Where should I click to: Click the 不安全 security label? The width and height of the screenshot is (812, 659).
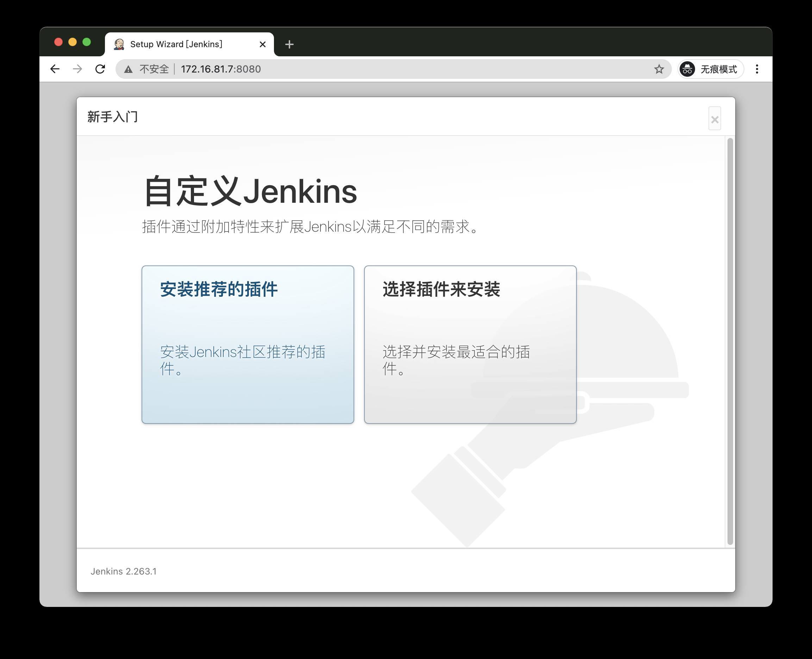click(x=154, y=69)
